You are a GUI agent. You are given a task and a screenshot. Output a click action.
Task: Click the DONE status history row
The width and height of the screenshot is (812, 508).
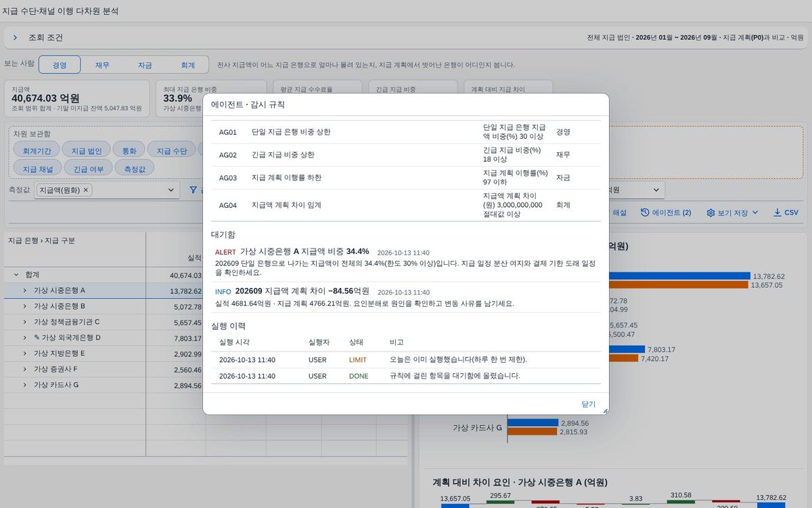pyautogui.click(x=405, y=376)
